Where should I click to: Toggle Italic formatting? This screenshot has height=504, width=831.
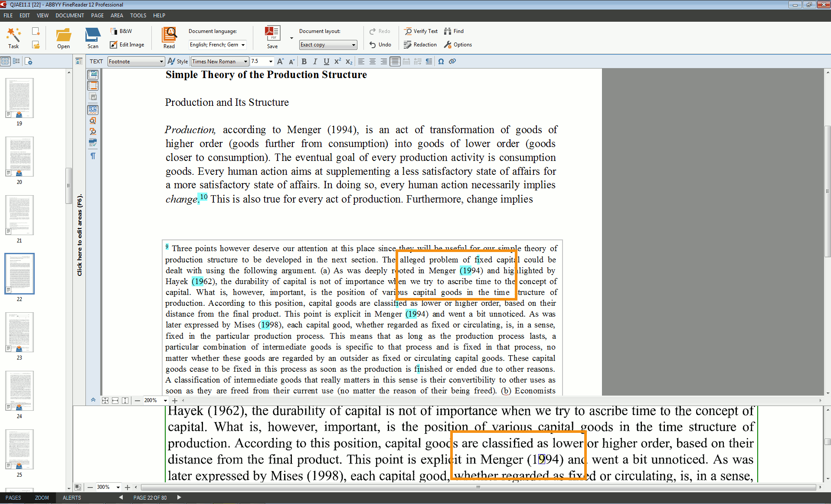coord(315,62)
